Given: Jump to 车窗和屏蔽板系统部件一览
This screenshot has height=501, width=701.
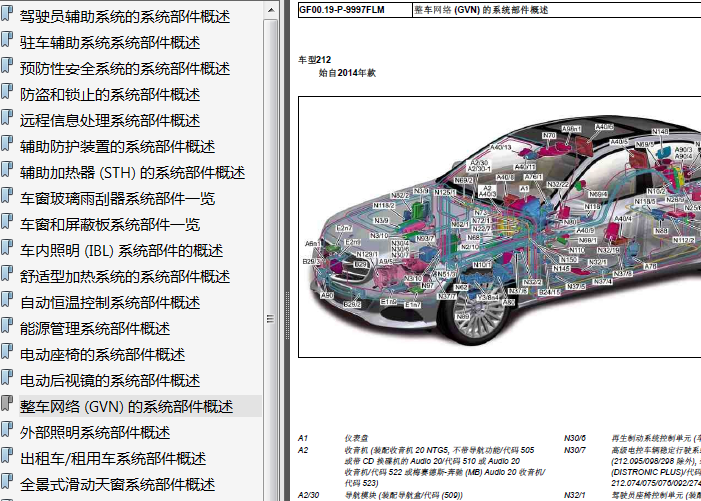Looking at the screenshot, I should tap(110, 224).
